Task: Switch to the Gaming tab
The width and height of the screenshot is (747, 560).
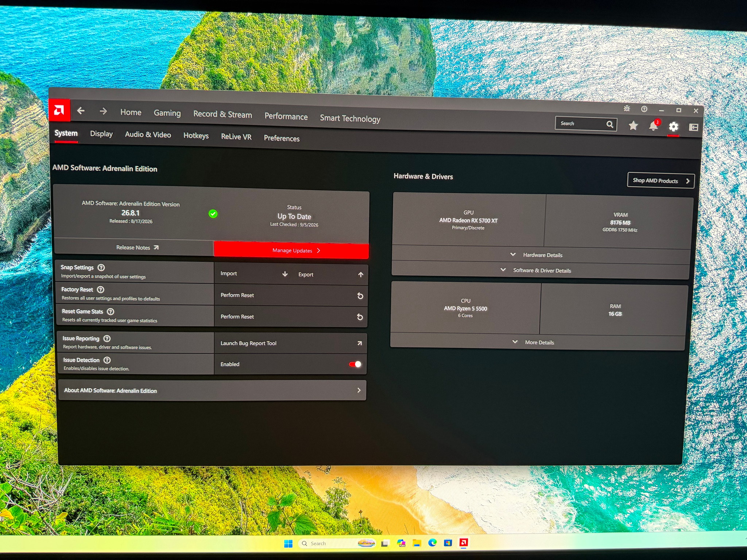Action: (167, 113)
